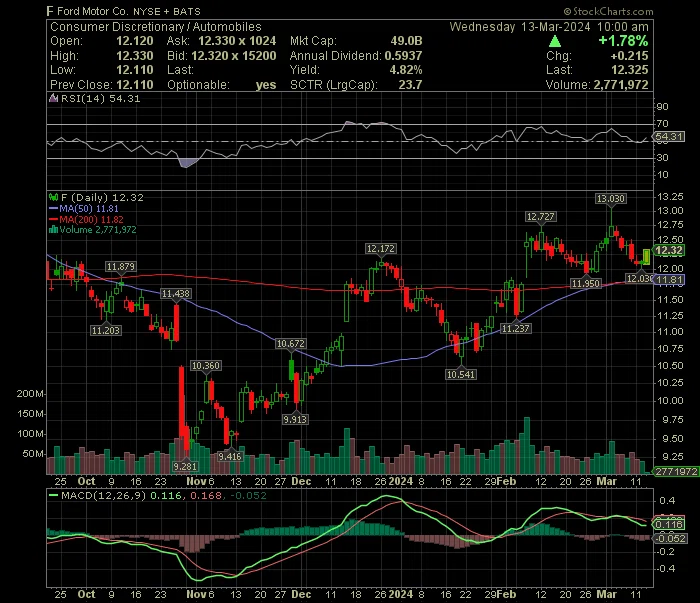The image size is (700, 603).
Task: Click the MA(200) 11.82 legend entry
Action: tap(92, 219)
